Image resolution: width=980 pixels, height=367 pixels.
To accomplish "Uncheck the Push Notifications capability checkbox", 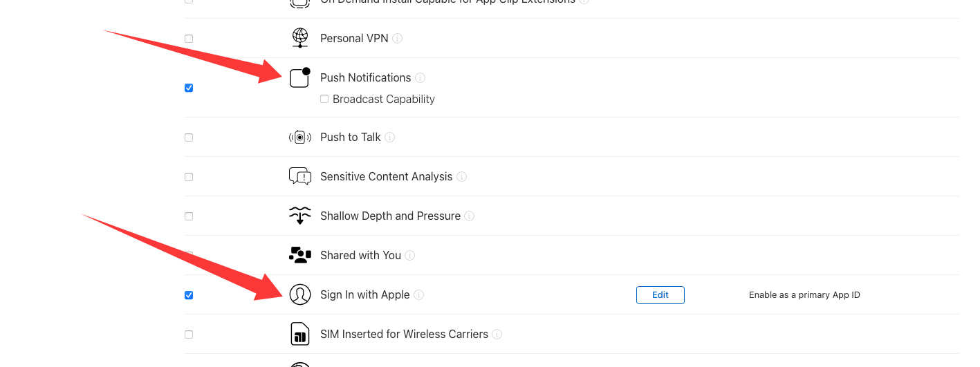I will point(189,88).
